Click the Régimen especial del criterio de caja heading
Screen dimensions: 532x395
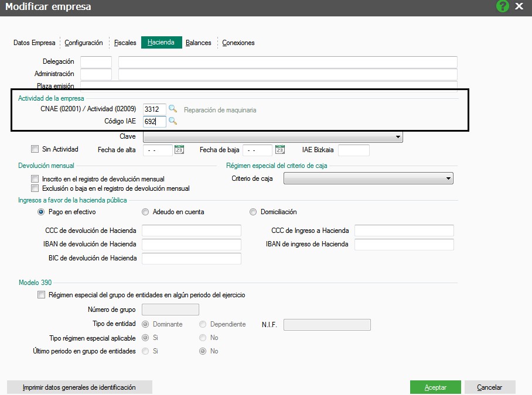coord(277,166)
